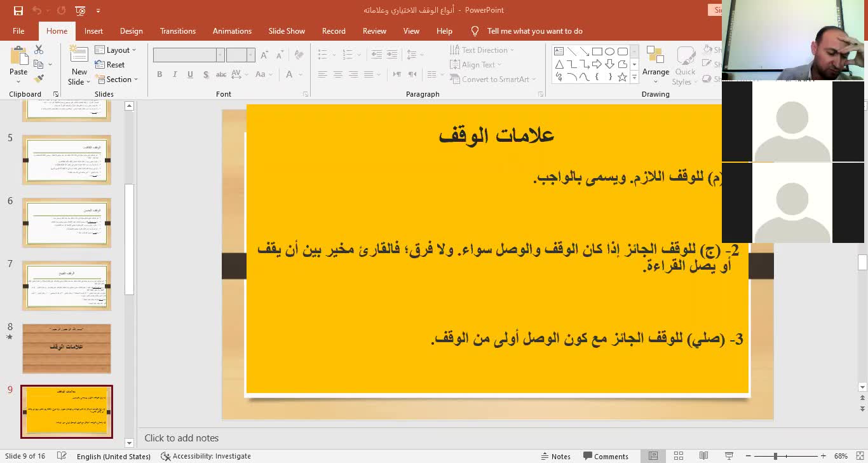The image size is (868, 463).
Task: Select the Right Arrow shape
Action: coord(597,64)
